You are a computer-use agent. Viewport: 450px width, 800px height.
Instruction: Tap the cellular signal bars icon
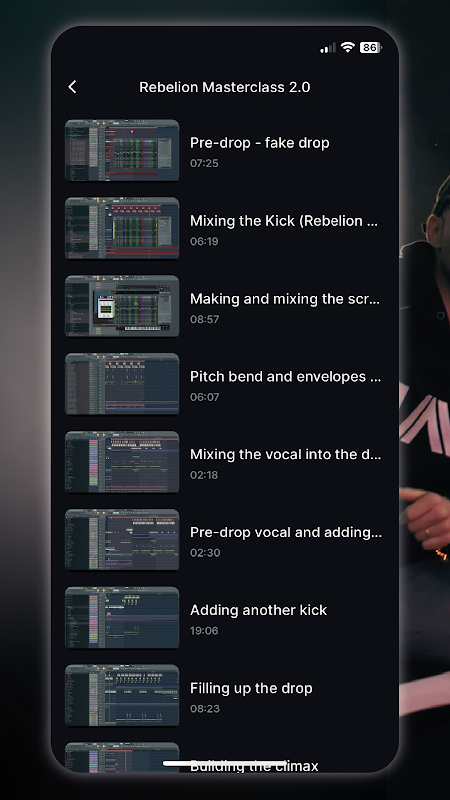(x=328, y=48)
